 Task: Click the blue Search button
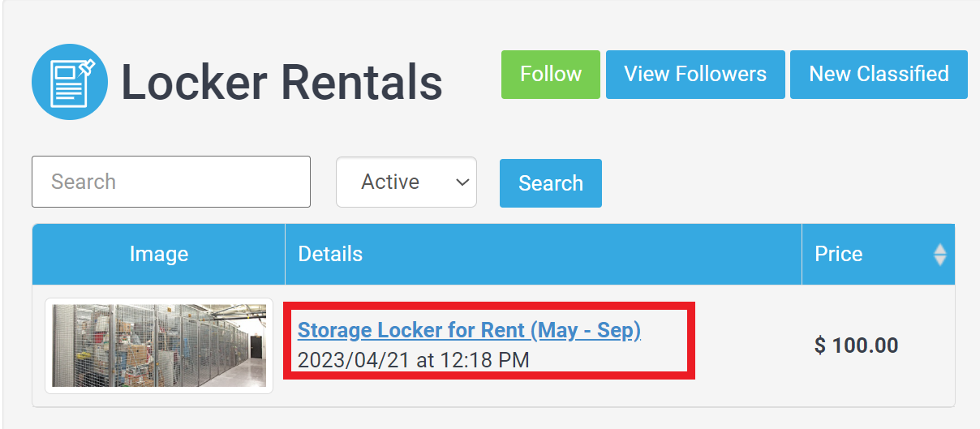pos(551,183)
